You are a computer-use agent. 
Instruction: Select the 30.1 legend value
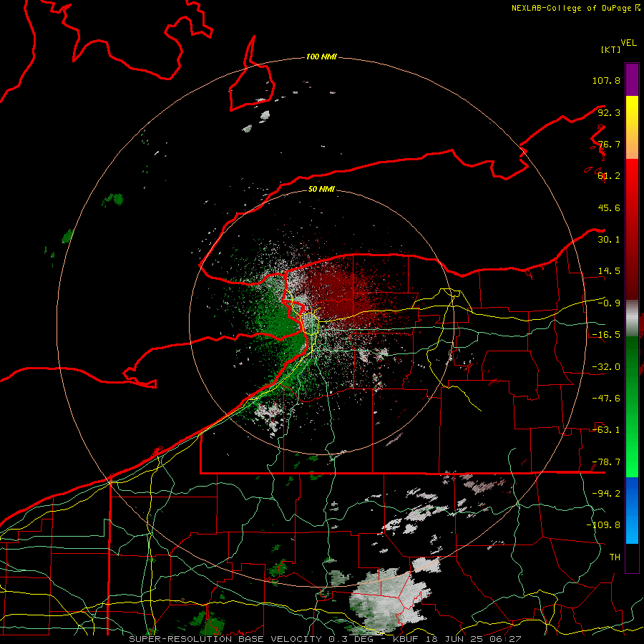point(609,240)
